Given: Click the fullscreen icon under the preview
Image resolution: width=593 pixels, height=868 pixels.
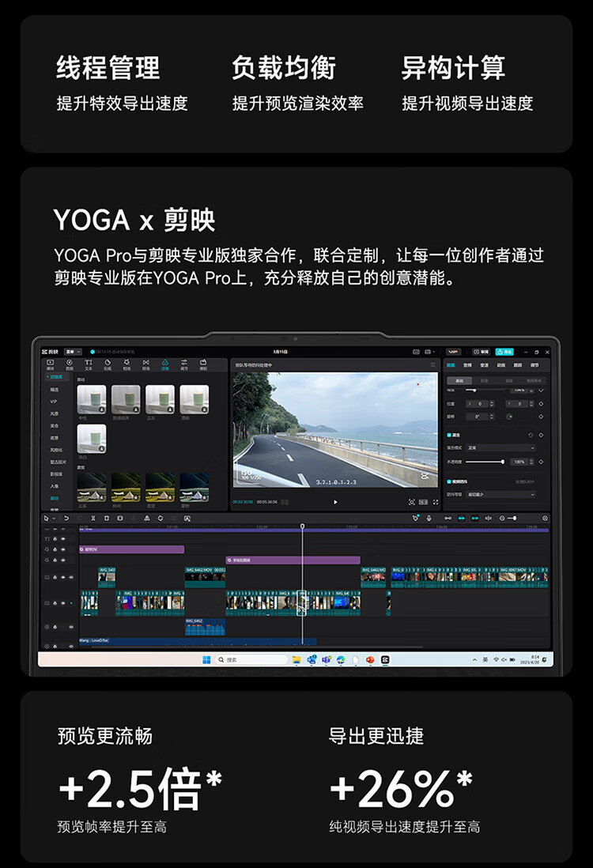Looking at the screenshot, I should [436, 502].
